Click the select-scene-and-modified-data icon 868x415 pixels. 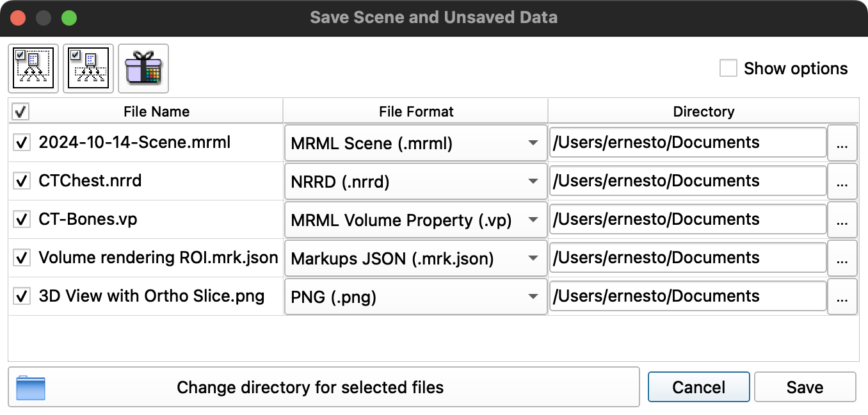pos(33,68)
